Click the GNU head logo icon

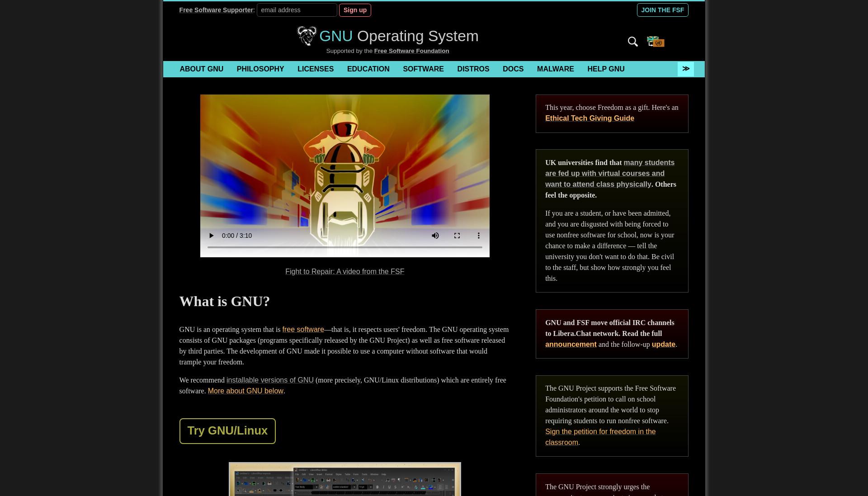[307, 36]
